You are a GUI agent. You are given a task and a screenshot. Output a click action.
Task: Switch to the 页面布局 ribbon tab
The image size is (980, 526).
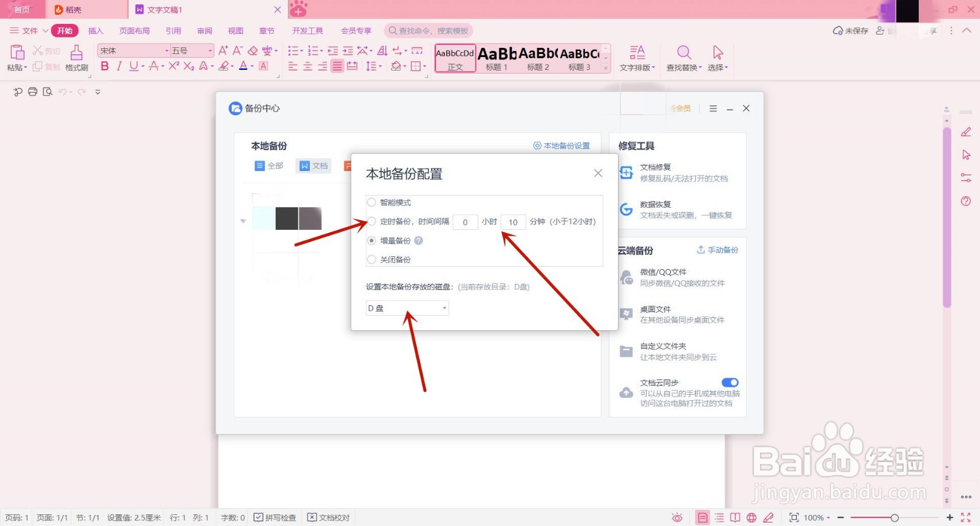point(135,31)
